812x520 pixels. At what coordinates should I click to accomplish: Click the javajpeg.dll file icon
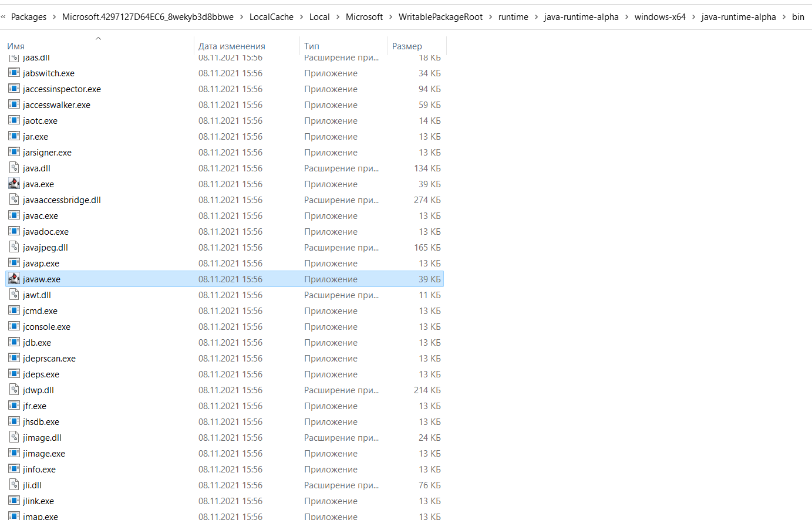(14, 247)
